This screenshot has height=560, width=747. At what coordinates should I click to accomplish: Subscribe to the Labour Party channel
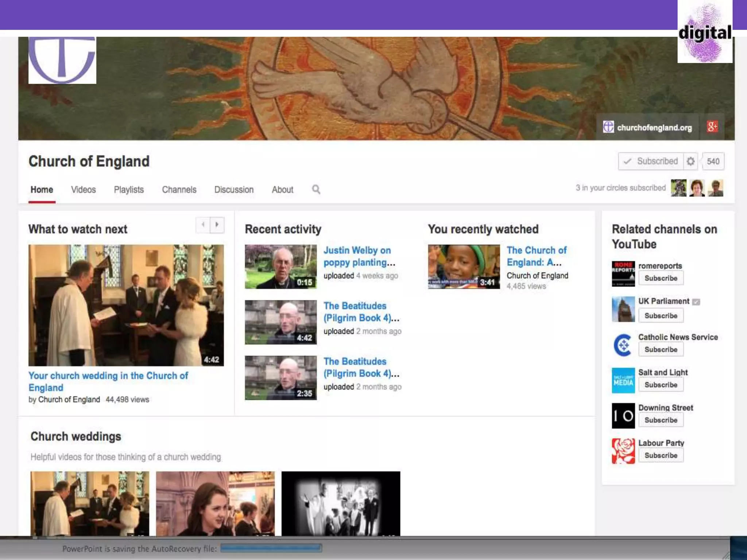pyautogui.click(x=661, y=455)
